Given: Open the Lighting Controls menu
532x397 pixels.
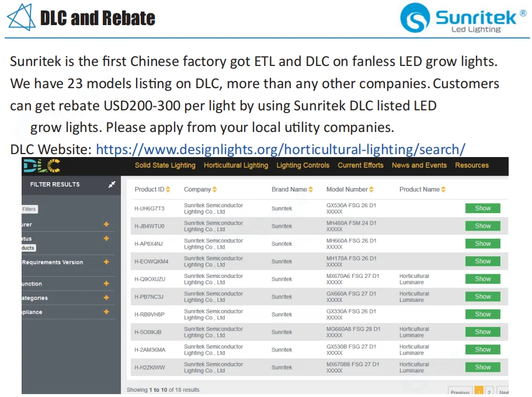Looking at the screenshot, I should (302, 165).
